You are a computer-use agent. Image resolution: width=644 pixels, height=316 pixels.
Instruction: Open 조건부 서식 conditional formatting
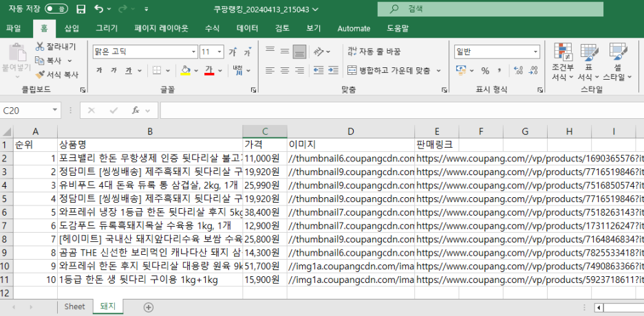[x=563, y=61]
